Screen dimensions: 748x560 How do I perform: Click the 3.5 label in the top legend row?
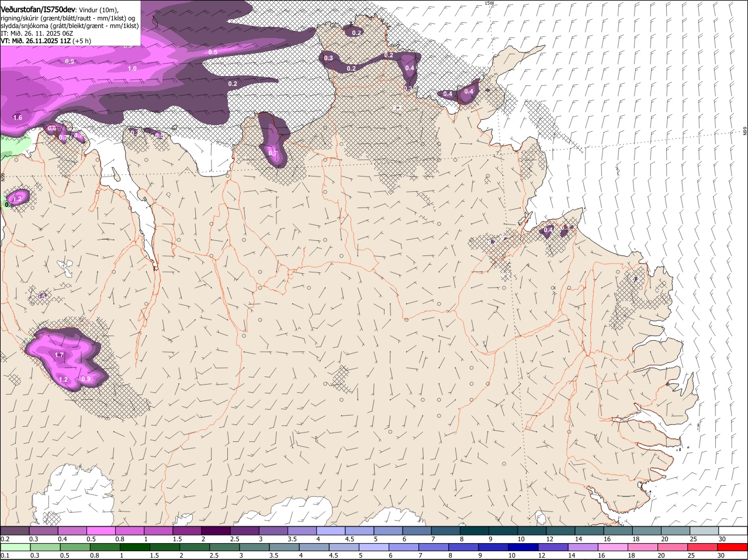pyautogui.click(x=292, y=539)
